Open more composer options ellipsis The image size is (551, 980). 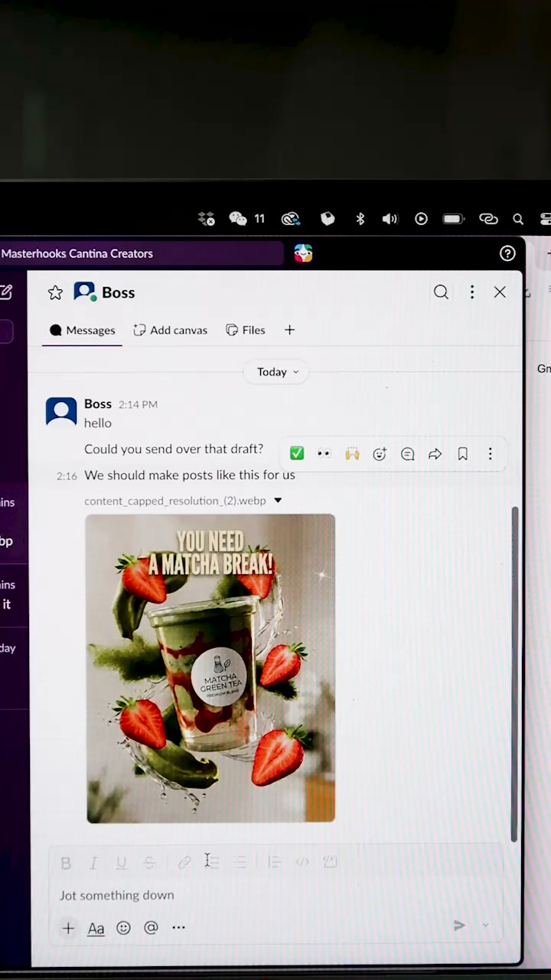[x=178, y=928]
